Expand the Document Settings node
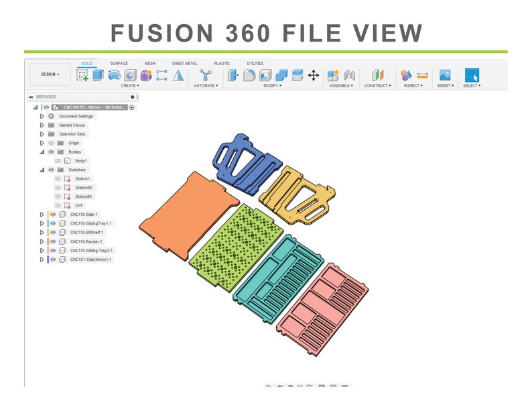The width and height of the screenshot is (532, 411). pos(42,116)
